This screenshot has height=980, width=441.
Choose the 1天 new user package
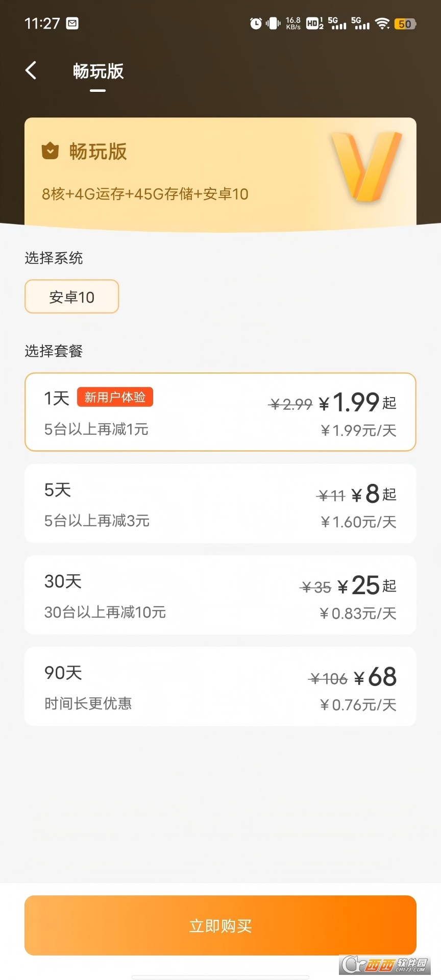tap(220, 412)
